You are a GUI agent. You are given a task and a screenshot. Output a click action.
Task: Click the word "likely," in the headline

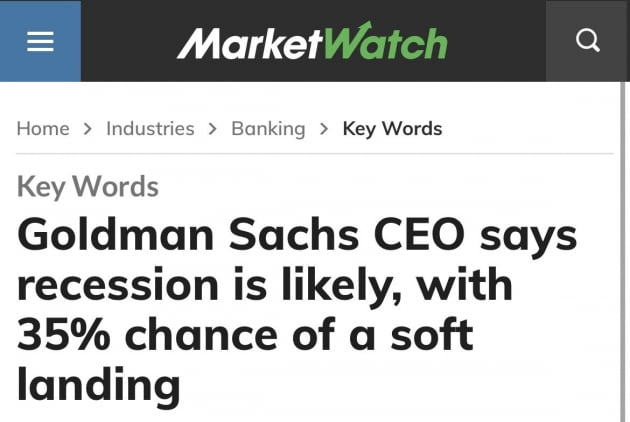(x=341, y=286)
